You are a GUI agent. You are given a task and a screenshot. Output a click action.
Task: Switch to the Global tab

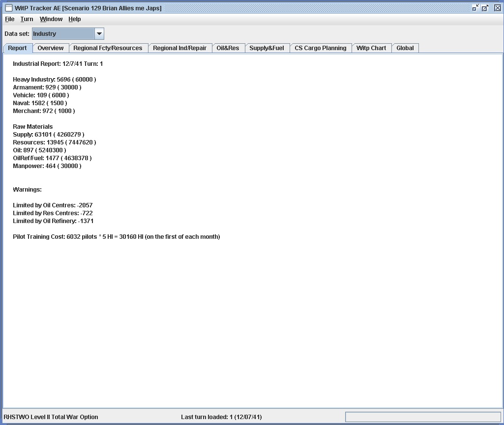point(405,48)
